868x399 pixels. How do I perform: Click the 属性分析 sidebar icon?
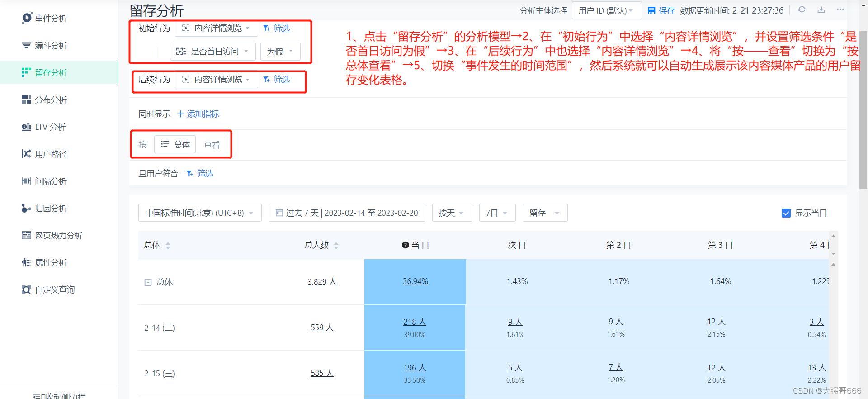tap(26, 262)
